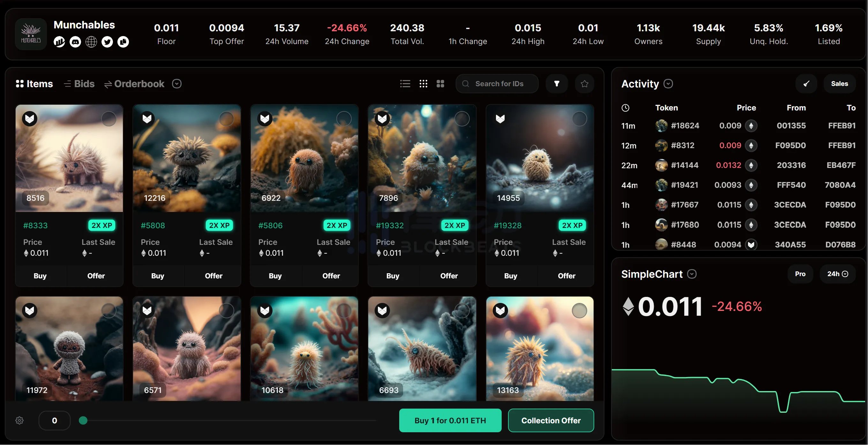
Task: Select the item #8333 checkbox circle
Action: (108, 119)
